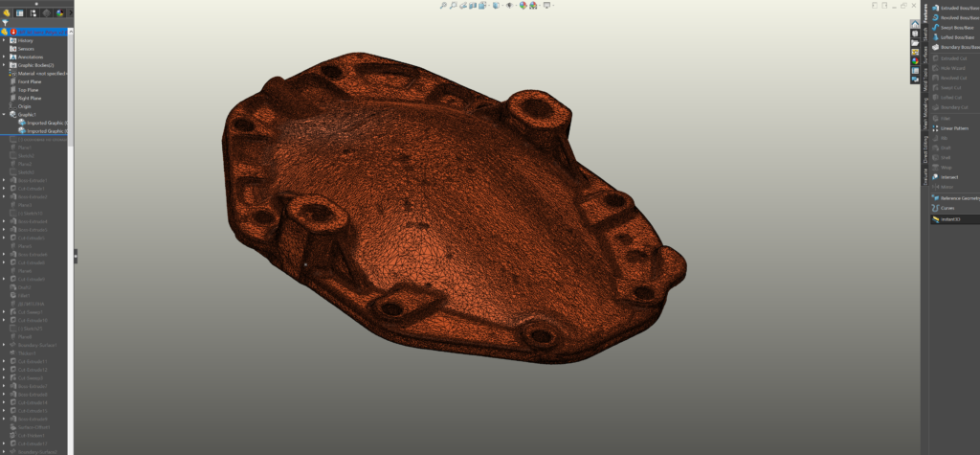This screenshot has height=455, width=980.
Task: Switch to the Sketch vertical tab
Action: pyautogui.click(x=925, y=34)
